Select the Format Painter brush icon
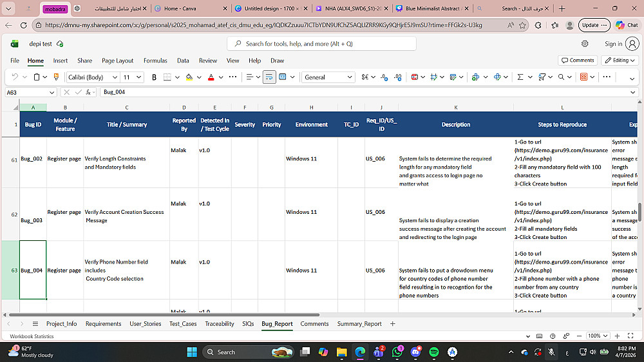This screenshot has height=362, width=644. point(56,77)
